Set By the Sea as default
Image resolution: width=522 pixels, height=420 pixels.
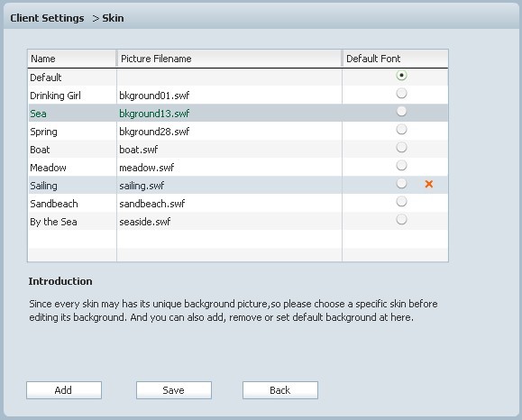click(x=401, y=219)
